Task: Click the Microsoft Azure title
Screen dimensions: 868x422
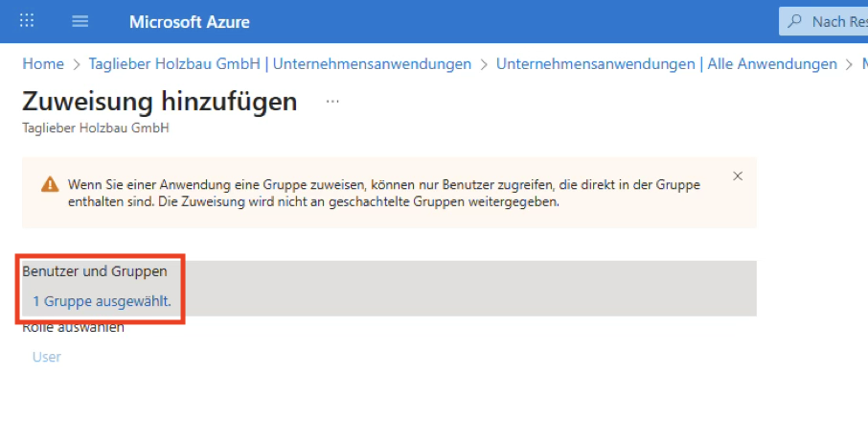Action: coord(189,21)
